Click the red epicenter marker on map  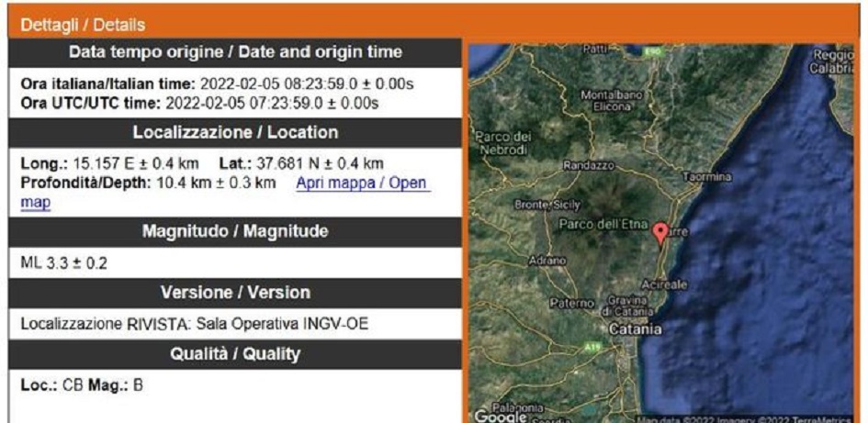659,231
